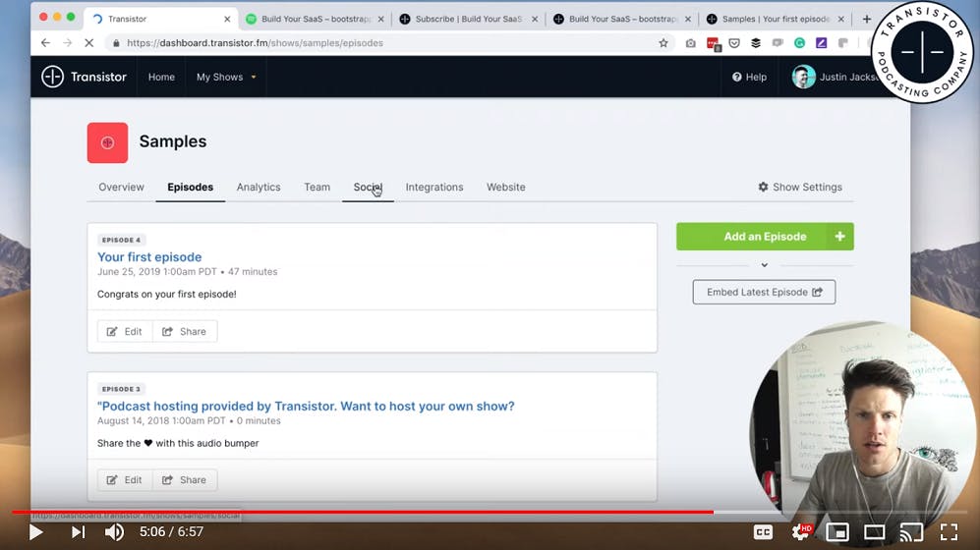Screen dimensions: 980x550
Task: Click the padlock site info icon
Action: [116, 43]
